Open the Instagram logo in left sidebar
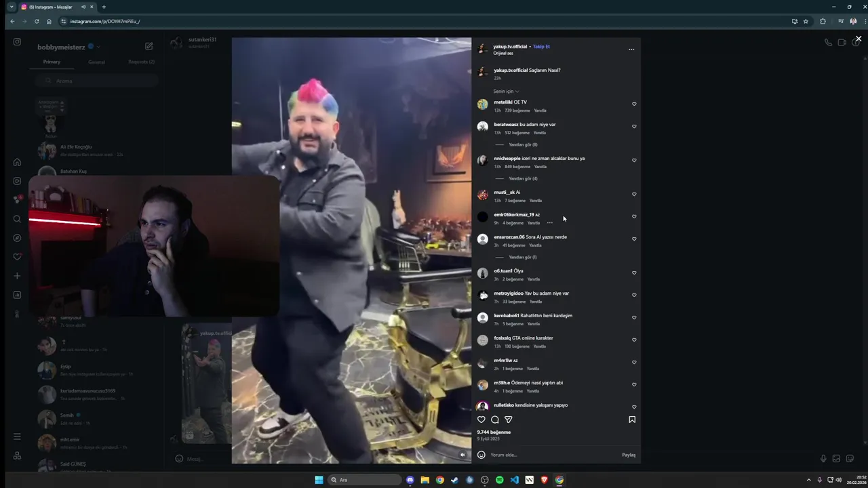This screenshot has width=868, height=488. coord(17,42)
